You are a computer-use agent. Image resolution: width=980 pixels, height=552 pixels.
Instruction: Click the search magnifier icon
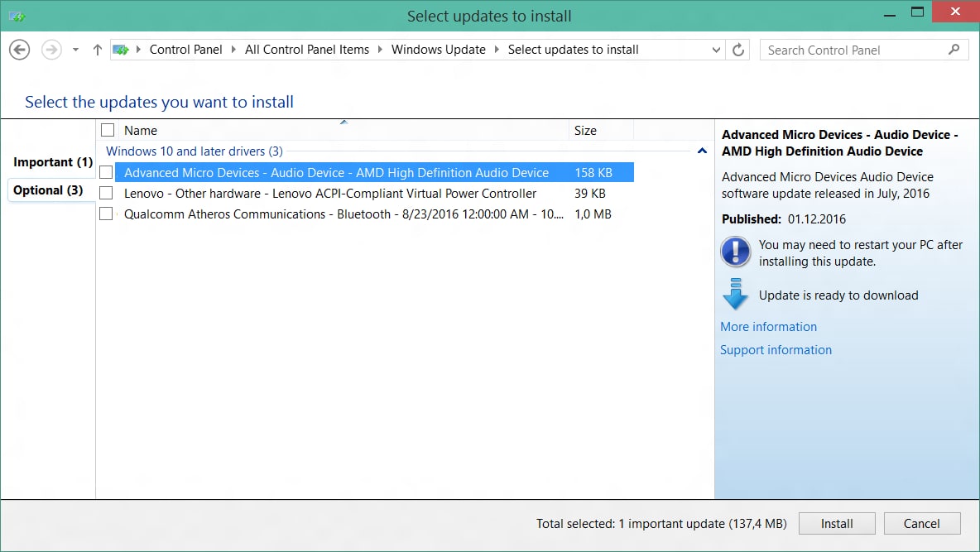[954, 50]
